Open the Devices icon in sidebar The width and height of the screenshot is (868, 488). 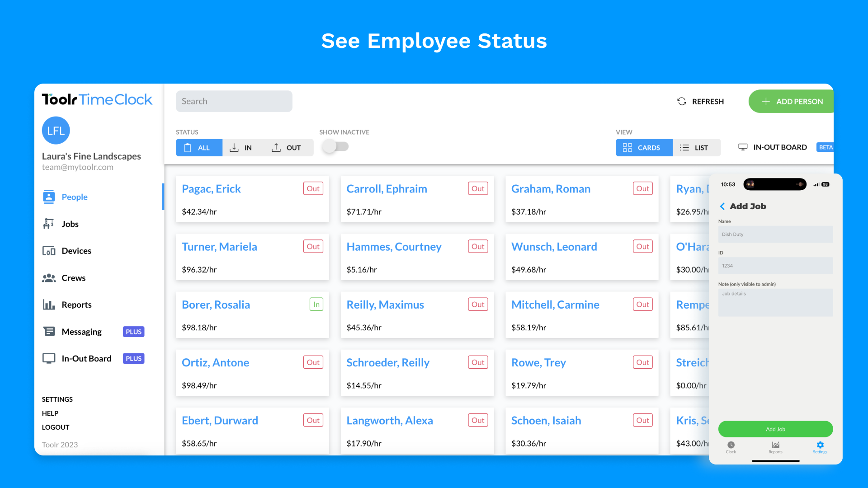[49, 251]
